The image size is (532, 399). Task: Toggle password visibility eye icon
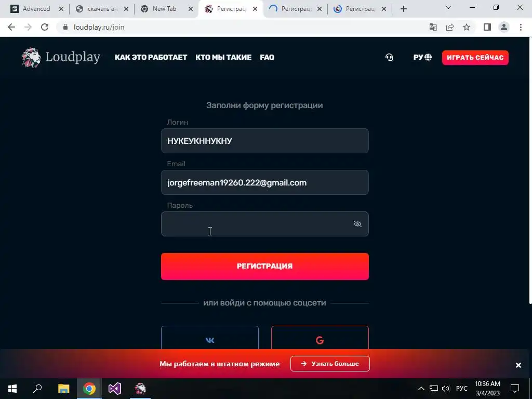[x=357, y=224]
